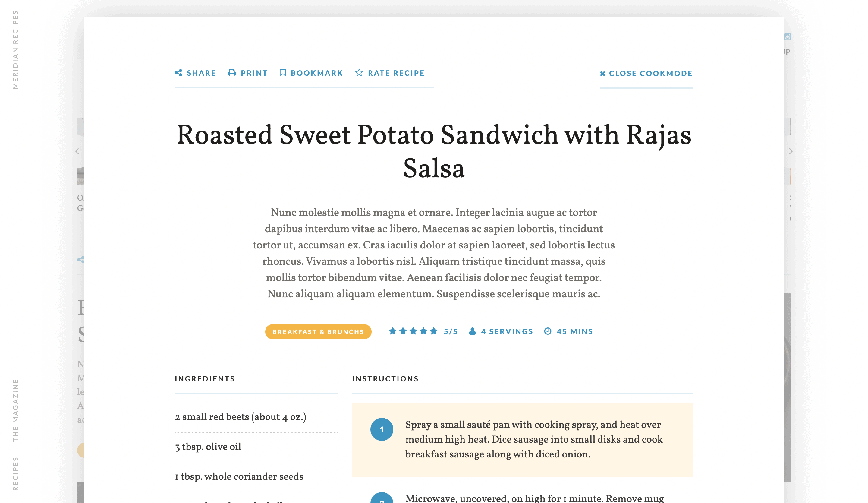Select the Breakfast & Brunchs category tag
868x503 pixels.
click(x=318, y=331)
